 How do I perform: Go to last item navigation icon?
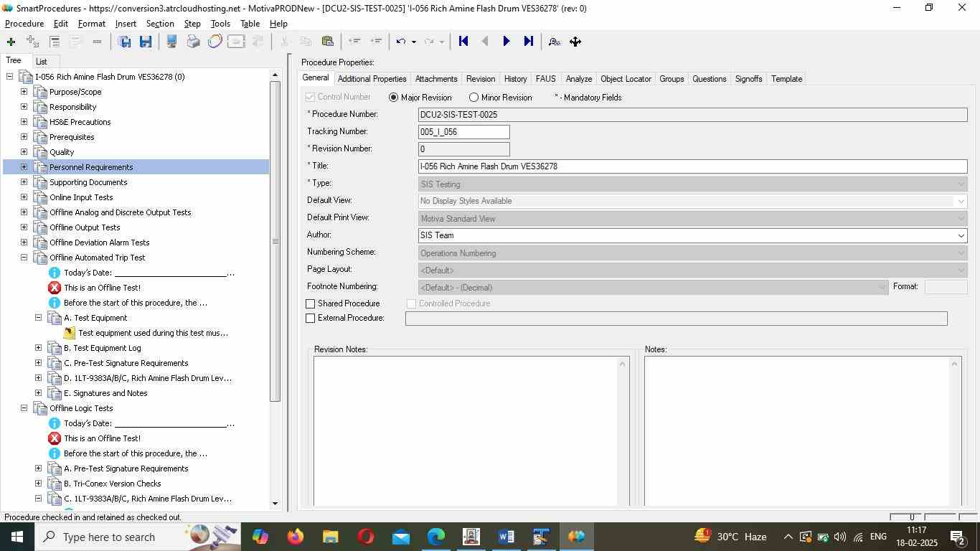click(529, 42)
